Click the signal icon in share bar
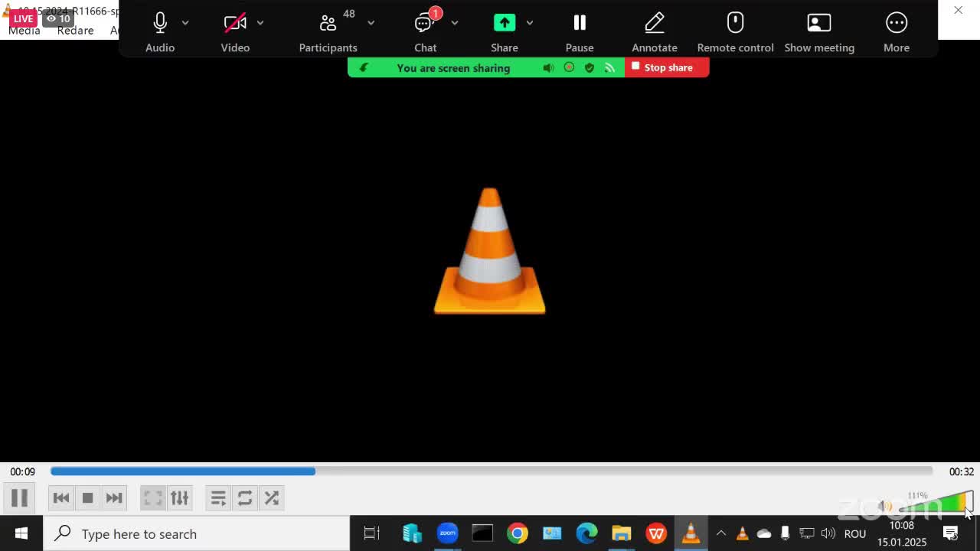 (x=609, y=68)
